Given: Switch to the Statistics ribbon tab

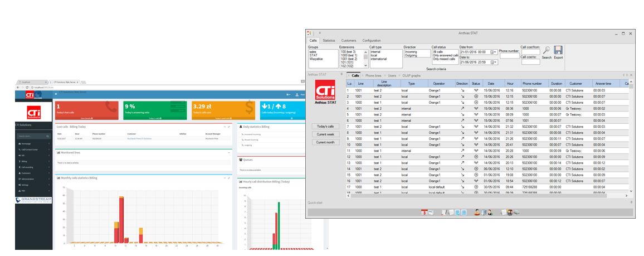Looking at the screenshot, I should click(329, 41).
